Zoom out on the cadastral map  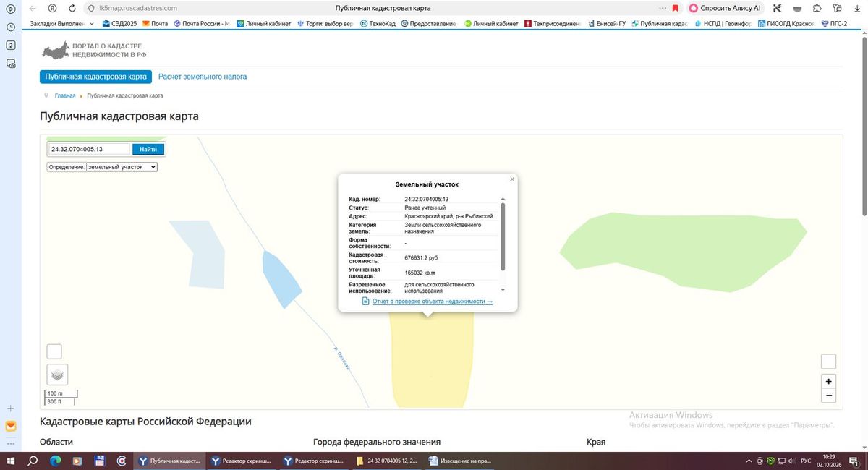828,396
